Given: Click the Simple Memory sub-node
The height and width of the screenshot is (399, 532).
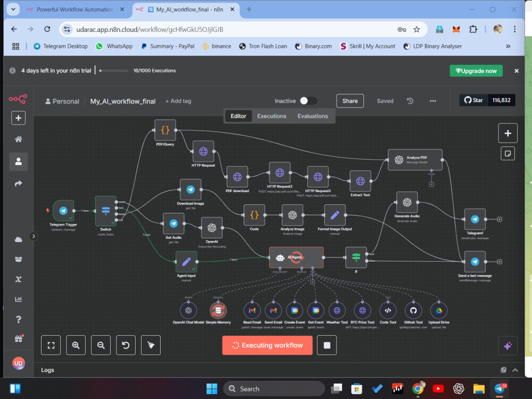Looking at the screenshot, I should click(218, 311).
